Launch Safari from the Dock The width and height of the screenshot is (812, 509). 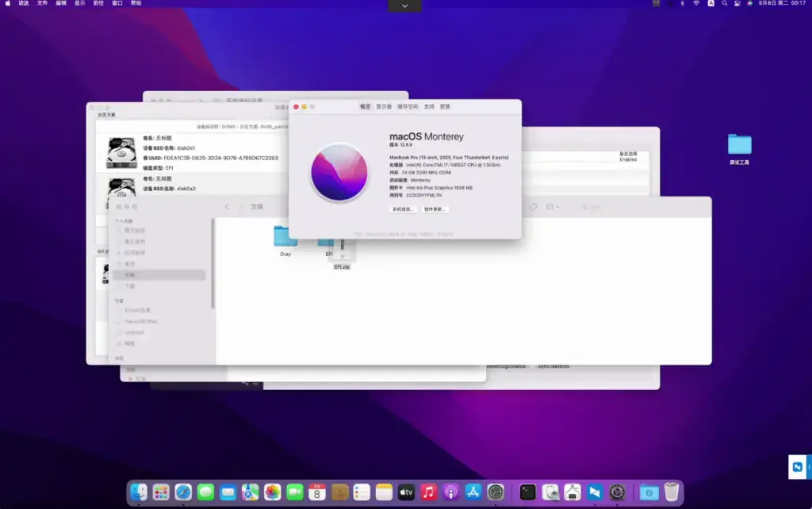[x=183, y=492]
